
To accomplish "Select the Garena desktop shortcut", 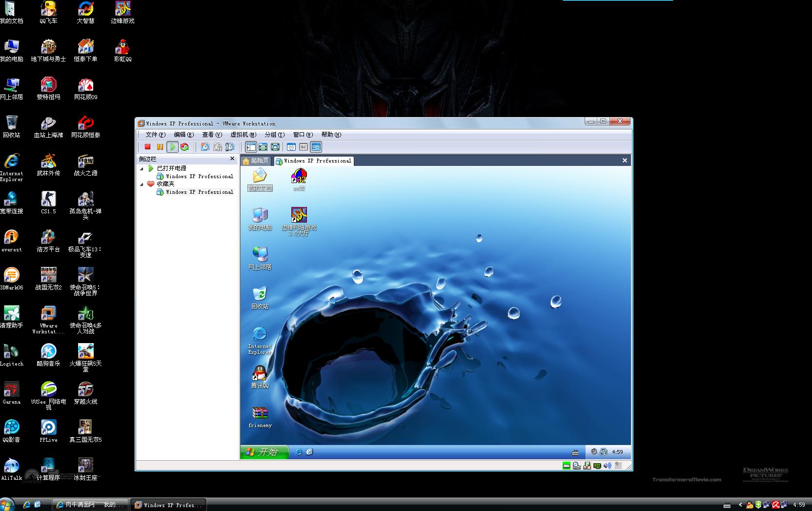I will tap(12, 393).
